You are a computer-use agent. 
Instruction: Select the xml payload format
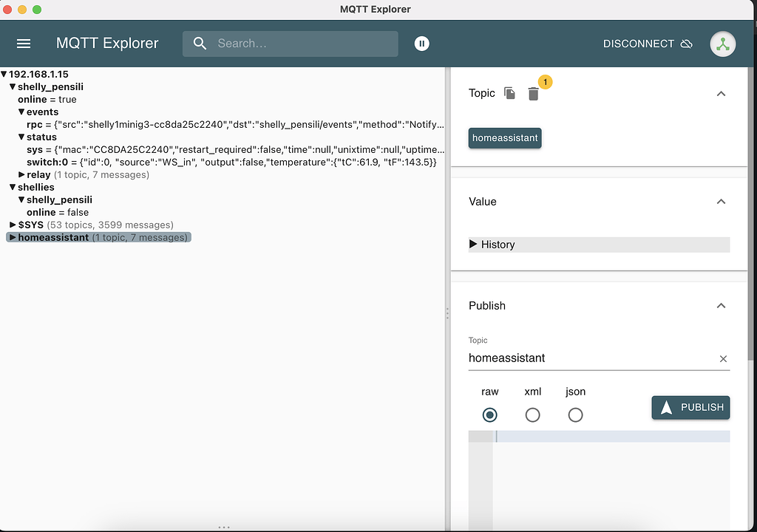[x=533, y=415]
